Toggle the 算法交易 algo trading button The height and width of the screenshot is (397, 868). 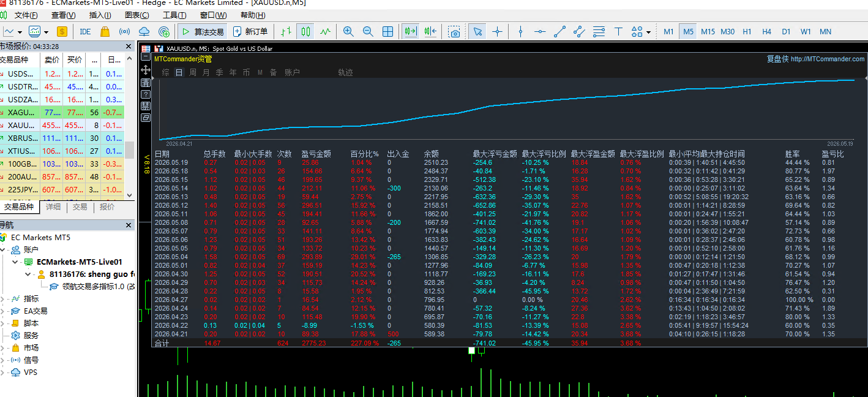(x=203, y=31)
